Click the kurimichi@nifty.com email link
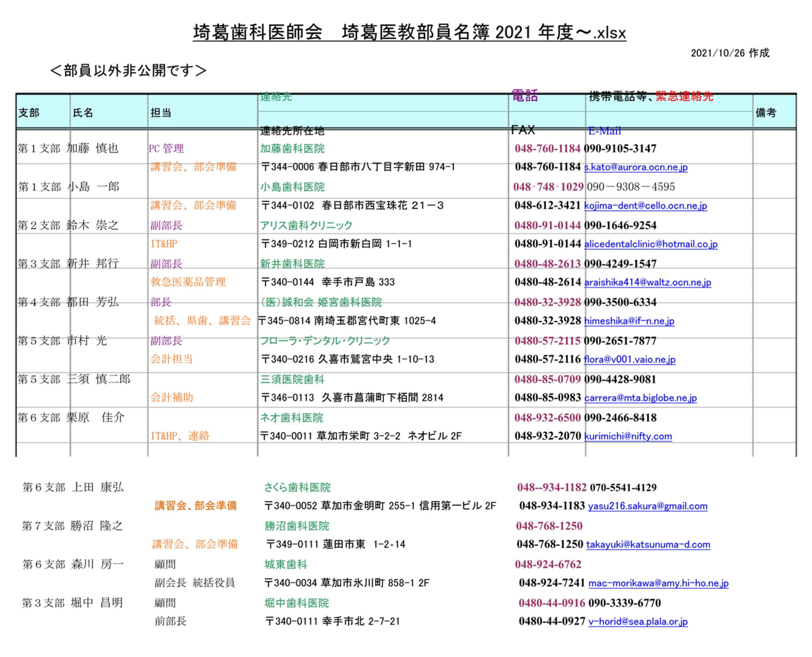The height and width of the screenshot is (657, 812). pyautogui.click(x=628, y=436)
